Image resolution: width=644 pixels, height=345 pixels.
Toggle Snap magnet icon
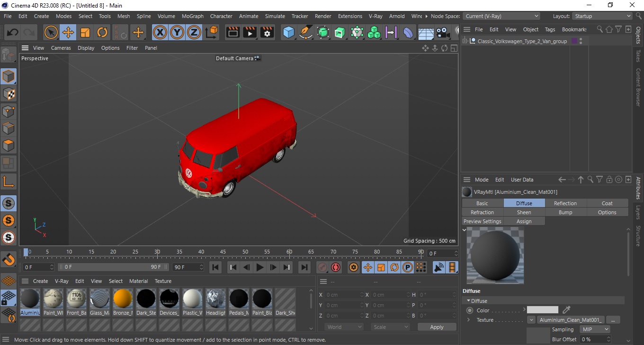9,259
